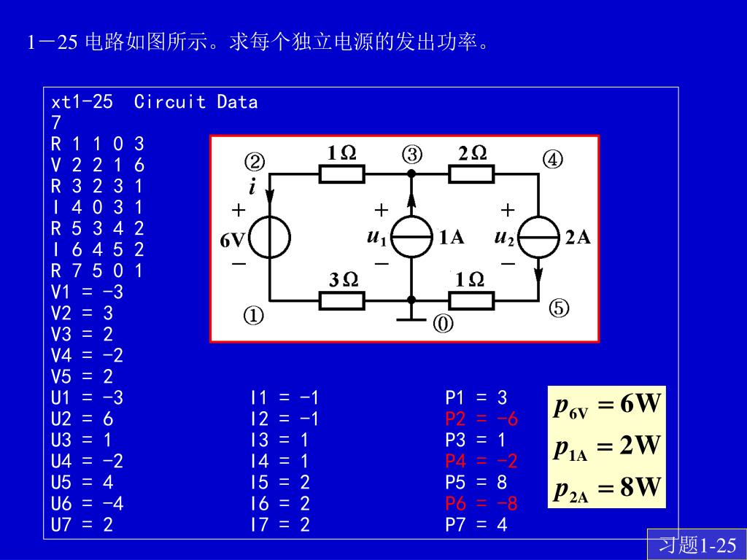This screenshot has height=560, width=747.
Task: Click the 'xt1-25 Circuit Data' title line
Action: [155, 101]
